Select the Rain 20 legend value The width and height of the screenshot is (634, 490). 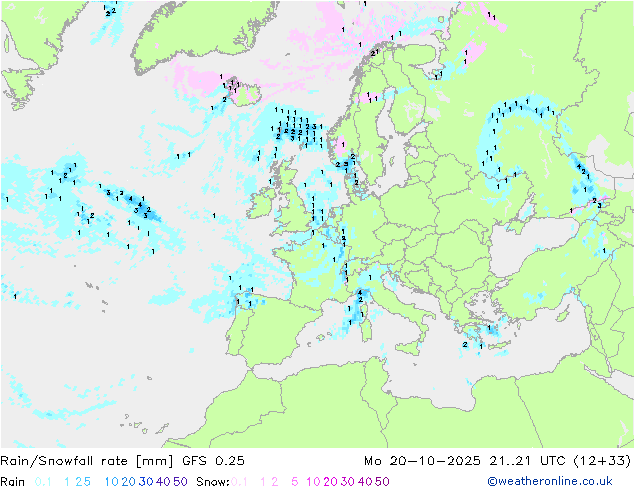pos(128,482)
